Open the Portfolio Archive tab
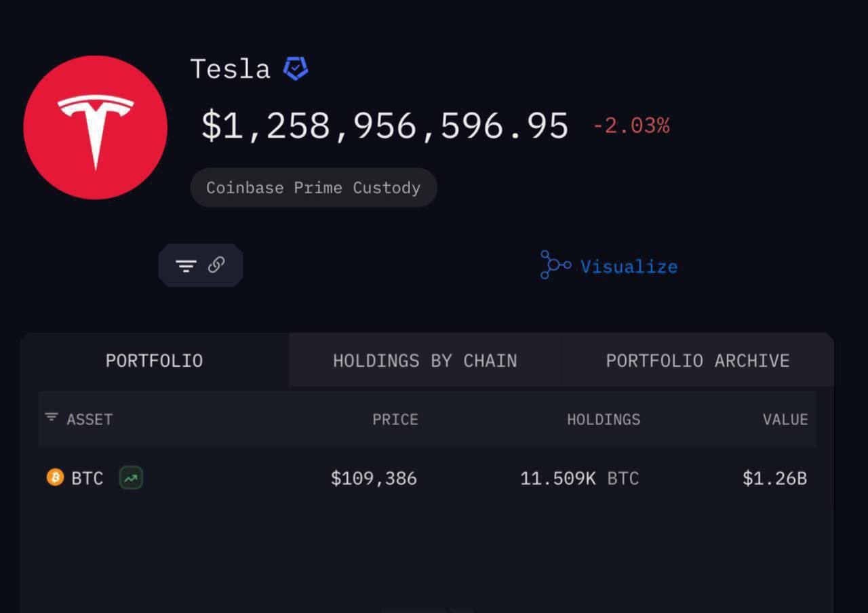The image size is (868, 613). [697, 360]
